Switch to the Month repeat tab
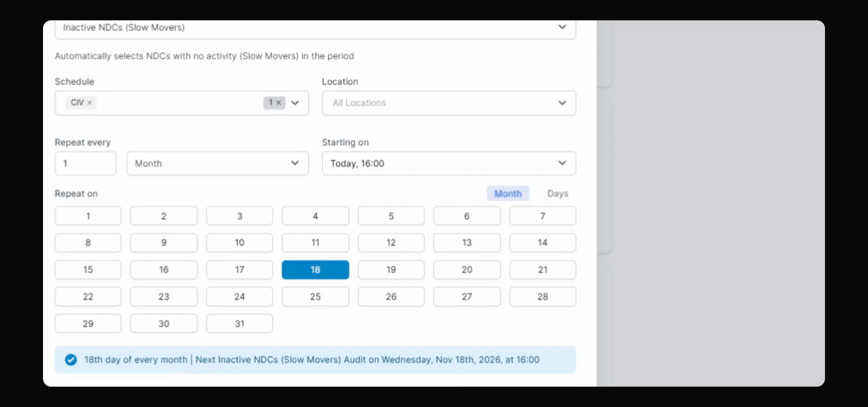 pyautogui.click(x=508, y=193)
